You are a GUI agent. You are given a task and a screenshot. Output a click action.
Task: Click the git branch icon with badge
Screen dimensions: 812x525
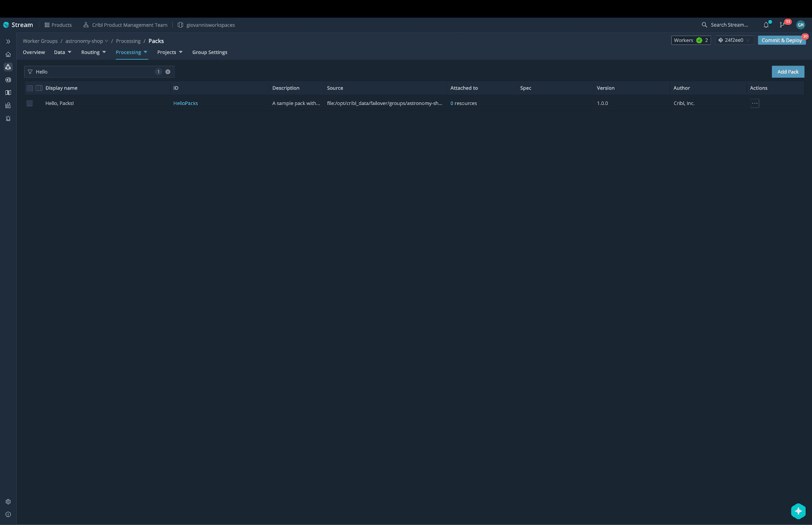coord(783,25)
